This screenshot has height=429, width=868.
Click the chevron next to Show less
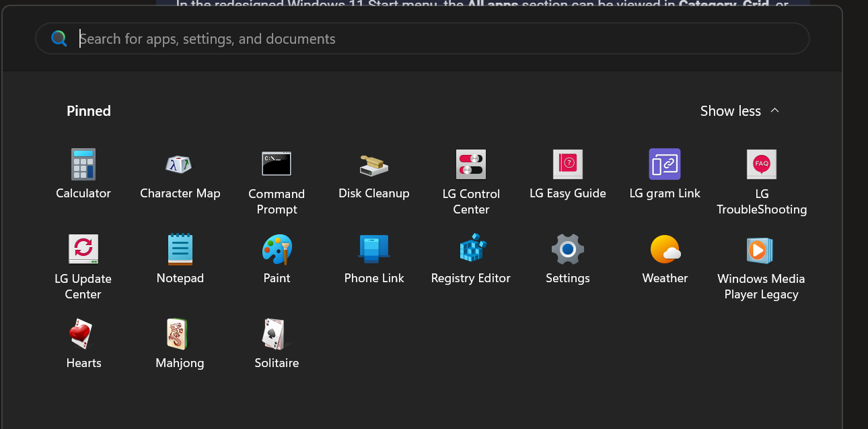tap(774, 110)
